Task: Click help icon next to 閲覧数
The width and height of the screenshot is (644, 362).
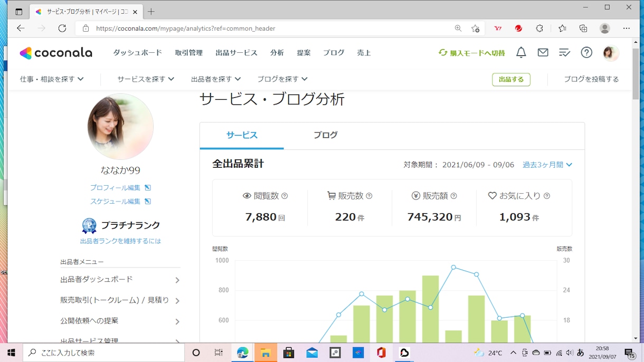Action: click(285, 196)
